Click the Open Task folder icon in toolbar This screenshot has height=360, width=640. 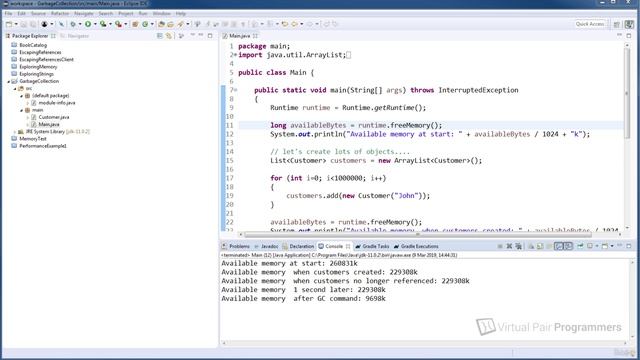(x=170, y=24)
